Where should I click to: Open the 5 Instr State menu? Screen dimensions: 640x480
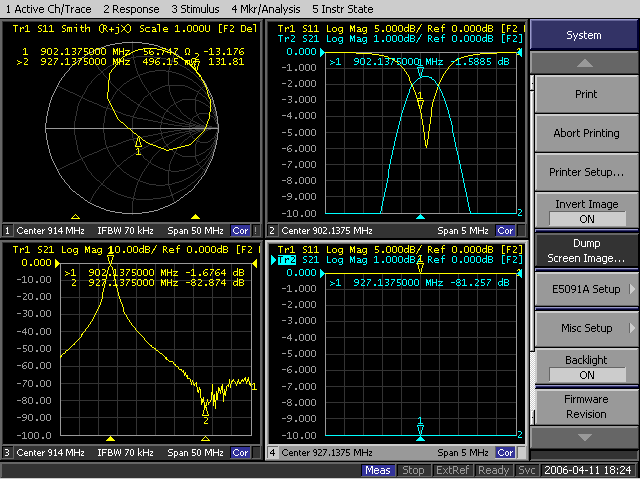click(x=343, y=9)
